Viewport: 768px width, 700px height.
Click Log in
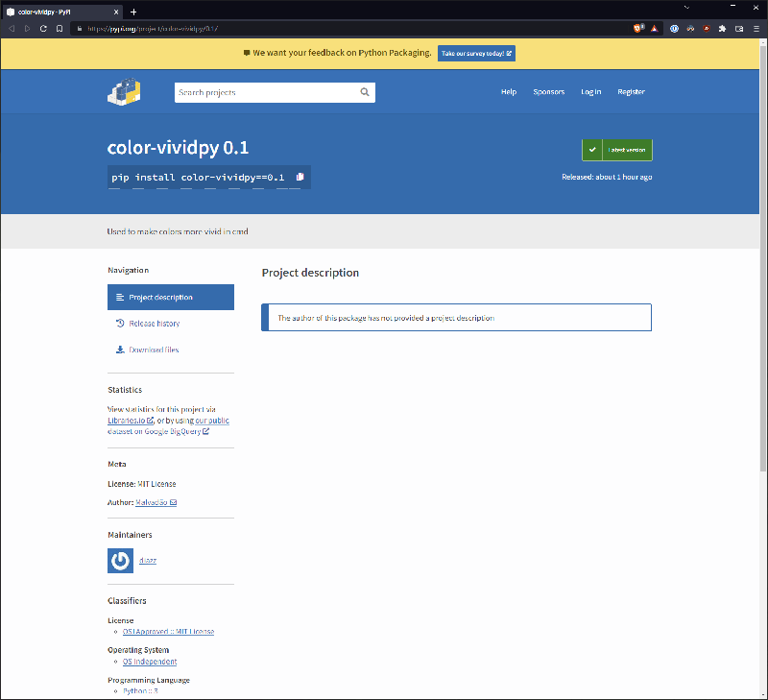click(x=590, y=92)
